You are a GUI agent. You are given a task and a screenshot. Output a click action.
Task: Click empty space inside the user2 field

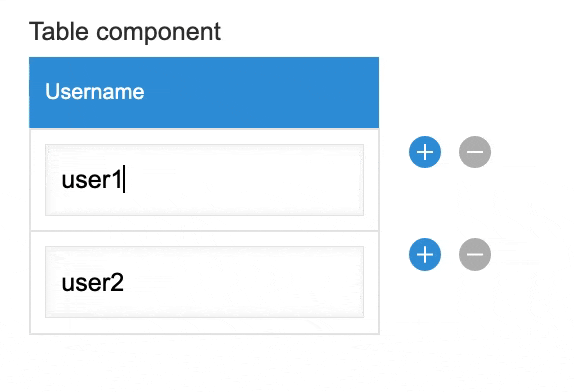245,282
